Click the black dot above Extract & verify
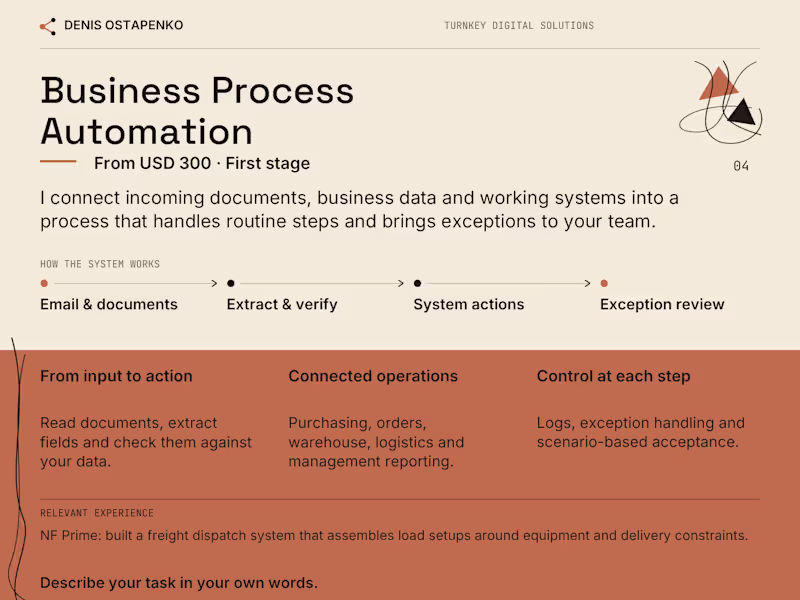Screen dimensions: 800x600 point(231,283)
